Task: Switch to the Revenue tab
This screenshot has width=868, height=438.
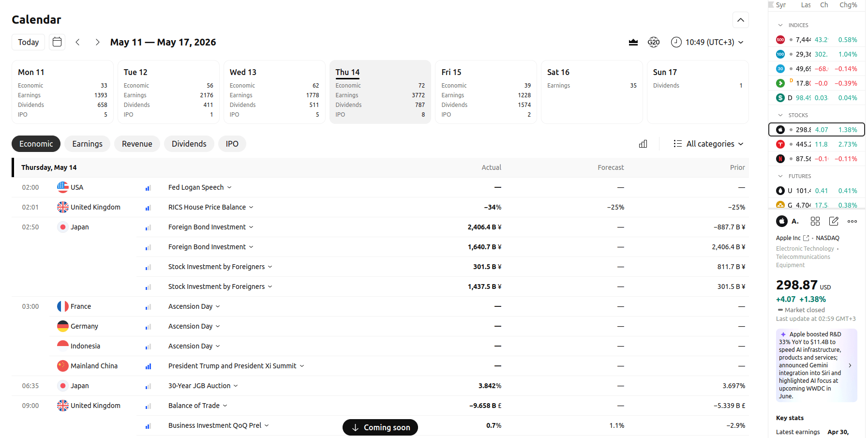Action: point(137,144)
